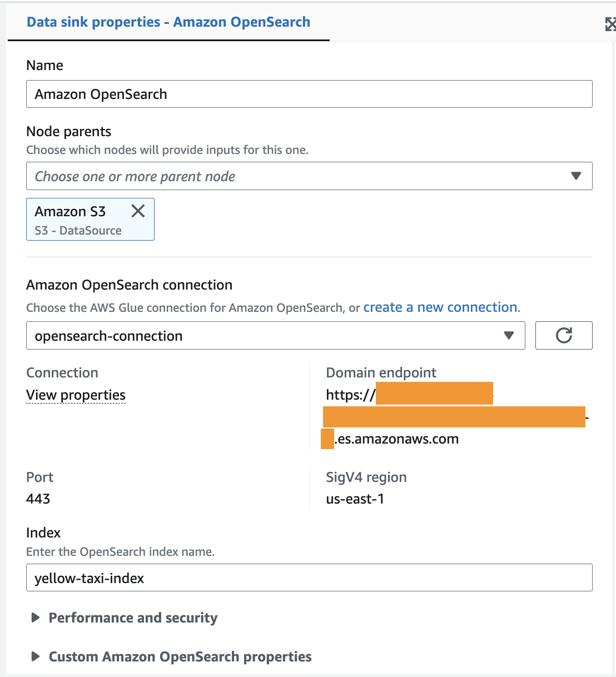616x677 pixels.
Task: Click the Port value 443
Action: click(38, 499)
